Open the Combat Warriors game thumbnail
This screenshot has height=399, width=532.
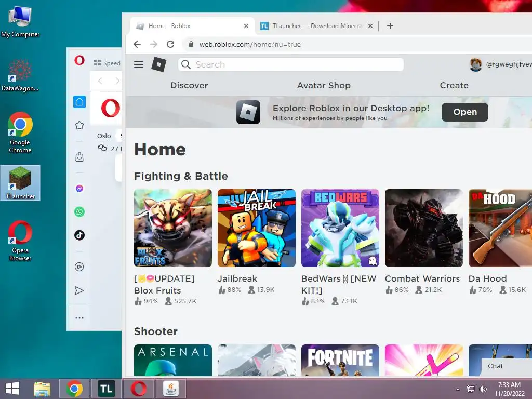(x=424, y=228)
